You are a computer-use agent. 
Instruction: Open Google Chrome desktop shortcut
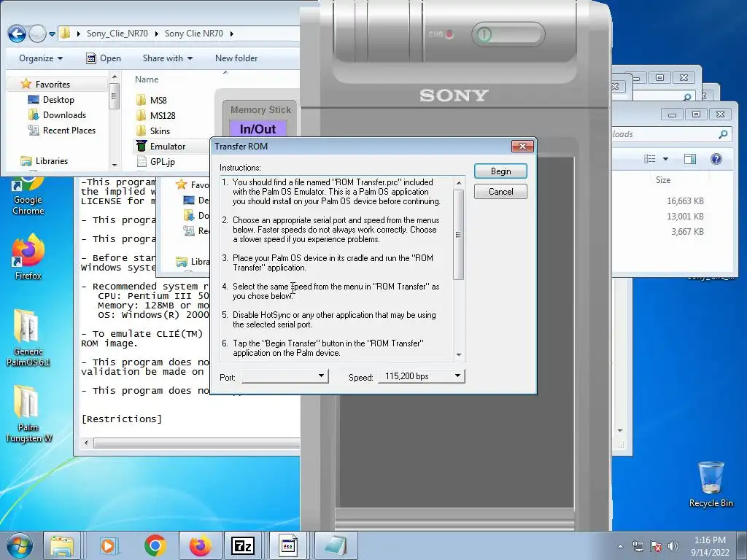tap(28, 196)
